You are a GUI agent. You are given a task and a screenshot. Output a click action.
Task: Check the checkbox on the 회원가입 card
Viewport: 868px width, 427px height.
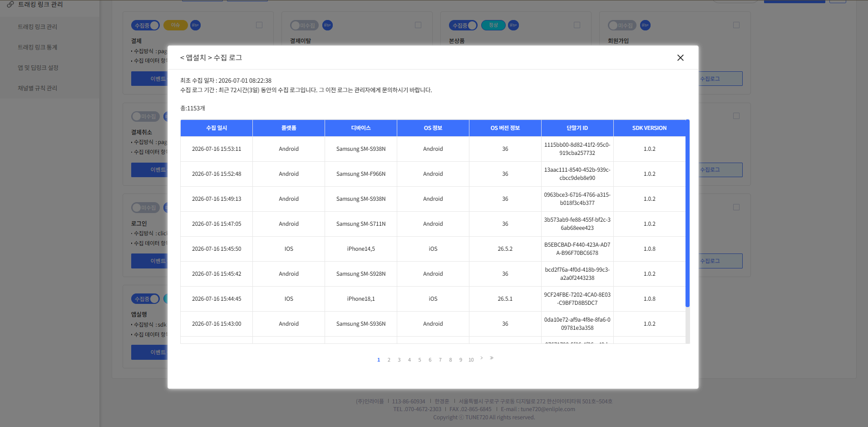point(736,25)
